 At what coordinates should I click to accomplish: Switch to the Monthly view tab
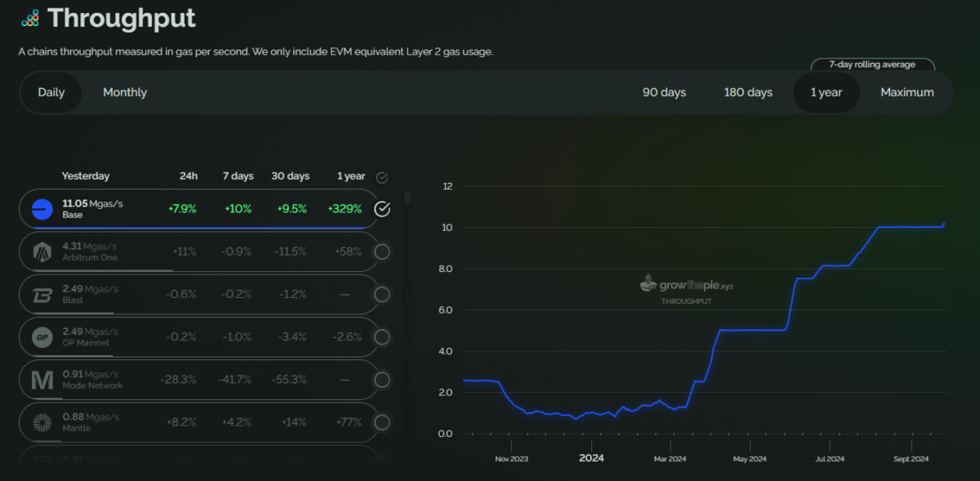125,92
